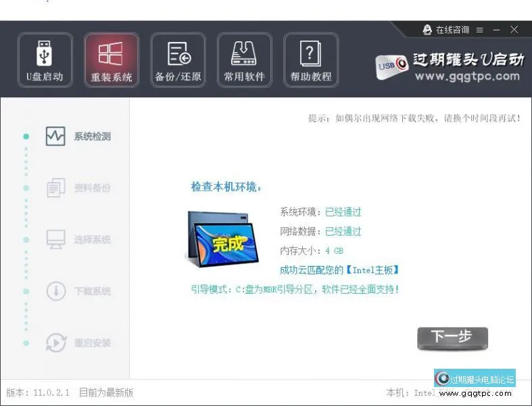The image size is (532, 406).
Task: Click the 【Intel主板】 matched text
Action: pos(372,270)
